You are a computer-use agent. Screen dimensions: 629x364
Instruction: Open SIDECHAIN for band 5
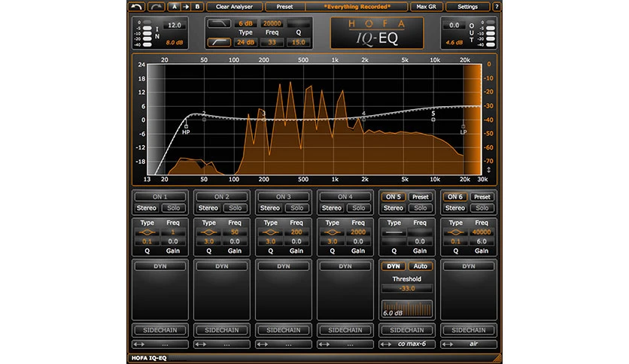[407, 330]
